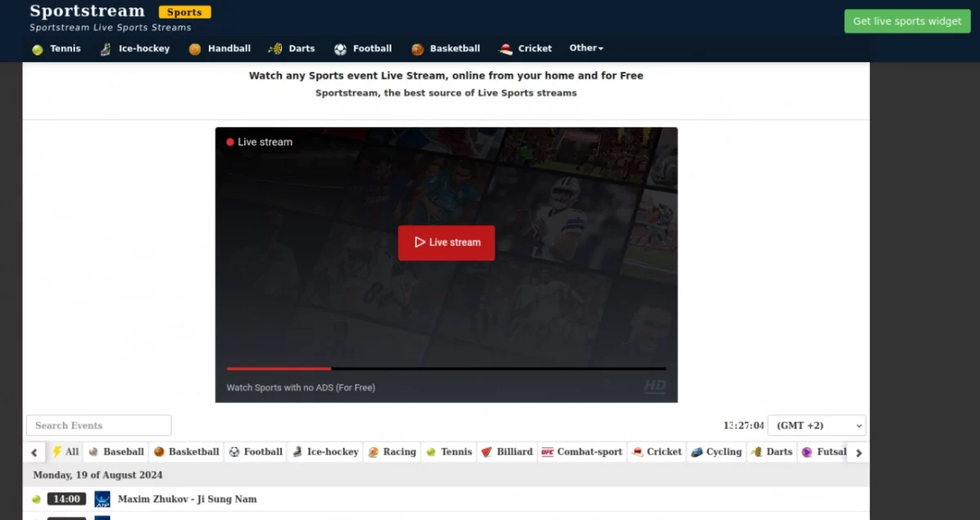The height and width of the screenshot is (520, 980).
Task: Click the Darts icon in top menu
Action: pyautogui.click(x=274, y=48)
